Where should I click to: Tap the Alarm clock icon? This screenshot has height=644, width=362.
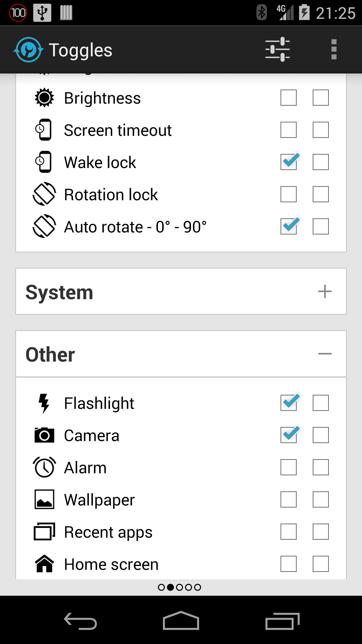click(x=44, y=467)
